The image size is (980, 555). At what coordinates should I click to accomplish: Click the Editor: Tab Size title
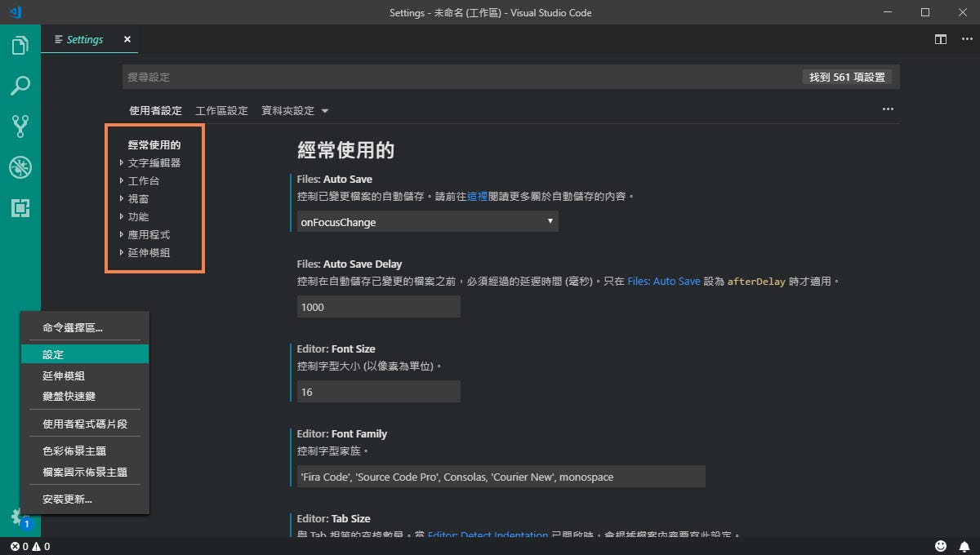point(334,518)
